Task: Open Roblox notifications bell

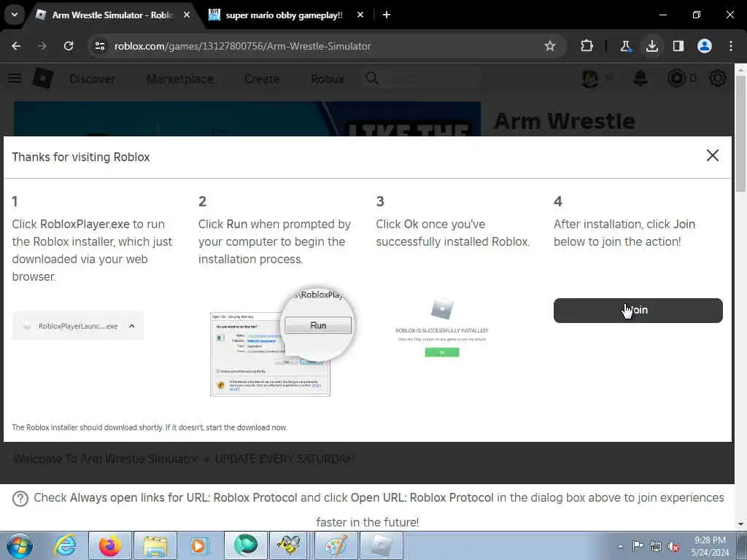Action: 640,79
